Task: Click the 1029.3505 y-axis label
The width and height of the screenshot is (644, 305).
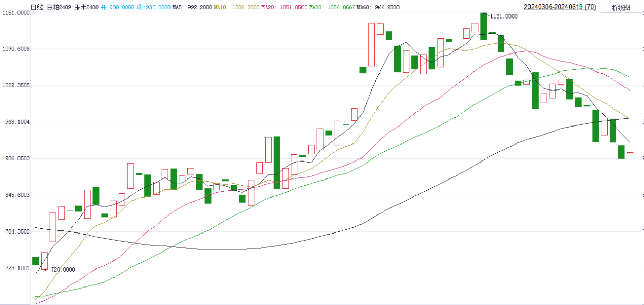Action: 15,85
